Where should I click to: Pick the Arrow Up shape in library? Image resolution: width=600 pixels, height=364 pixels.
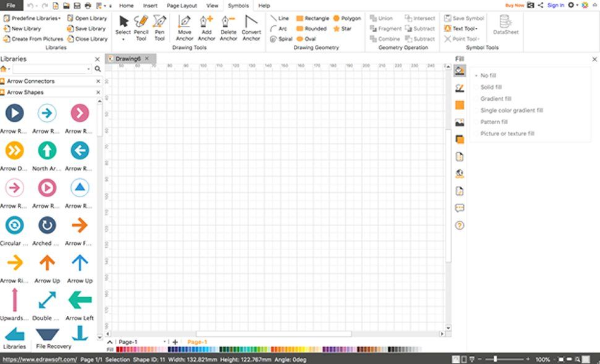click(46, 263)
